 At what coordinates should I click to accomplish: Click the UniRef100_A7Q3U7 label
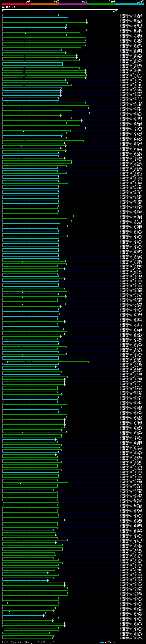pyautogui.click(x=131, y=58)
